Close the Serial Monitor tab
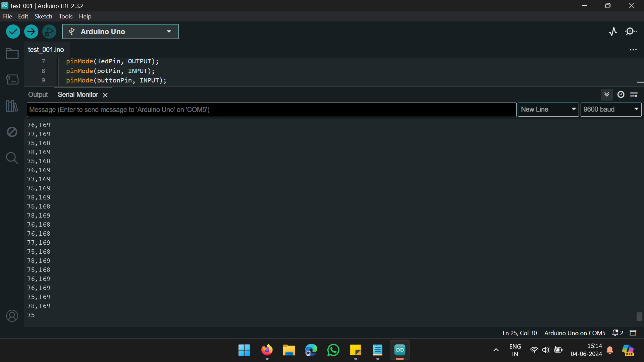The image size is (644, 362). pyautogui.click(x=105, y=95)
